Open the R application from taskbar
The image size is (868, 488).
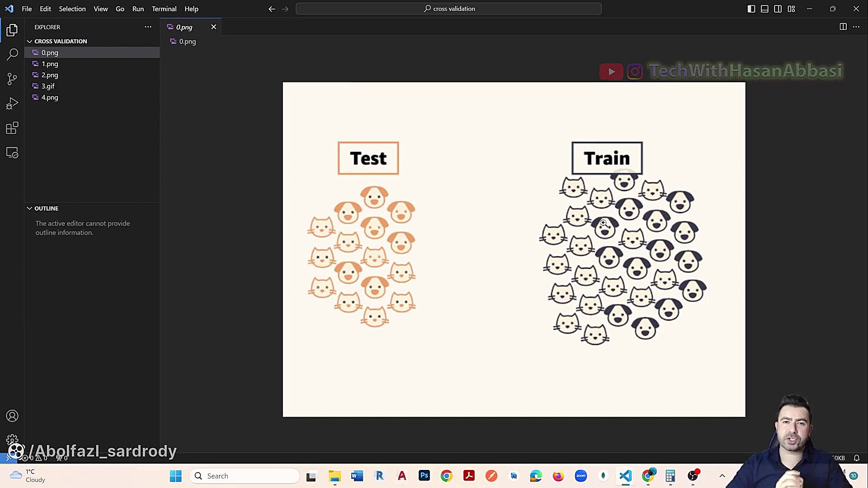pyautogui.click(x=379, y=476)
